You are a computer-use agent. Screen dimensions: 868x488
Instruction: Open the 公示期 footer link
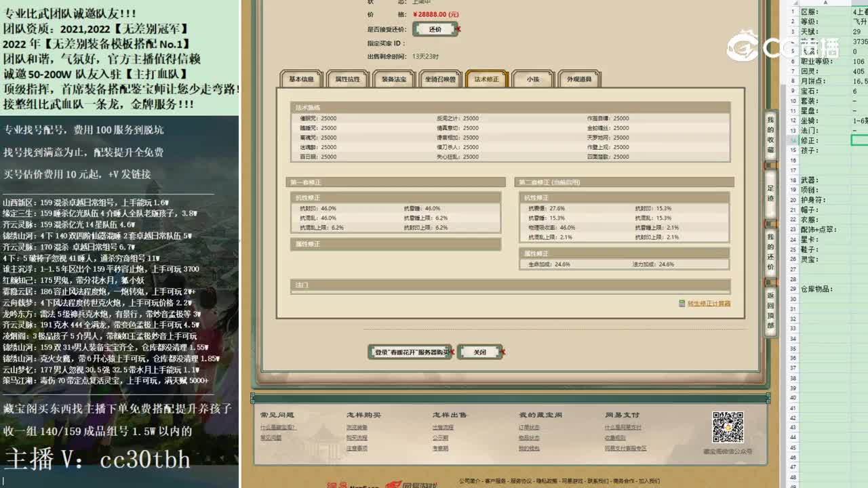[x=440, y=438]
